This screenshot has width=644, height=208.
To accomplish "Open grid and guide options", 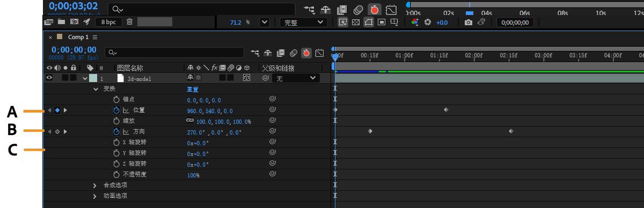I will point(394,23).
